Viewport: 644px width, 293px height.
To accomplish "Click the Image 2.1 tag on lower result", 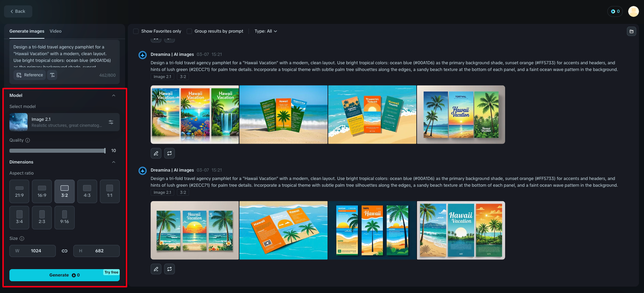I will tap(162, 192).
